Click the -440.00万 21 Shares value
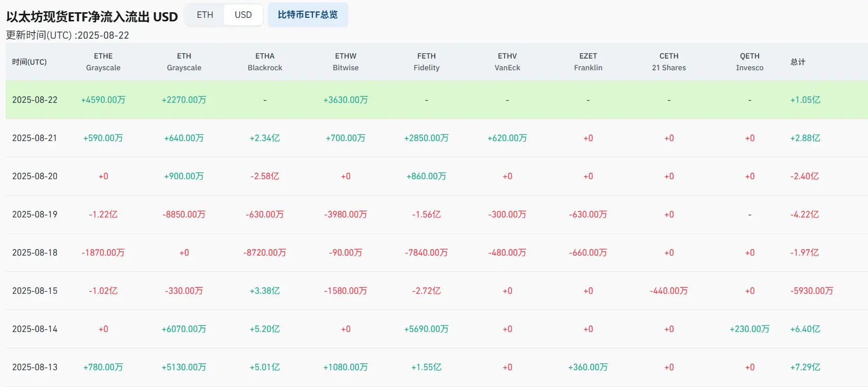This screenshot has height=387, width=868. (x=669, y=291)
